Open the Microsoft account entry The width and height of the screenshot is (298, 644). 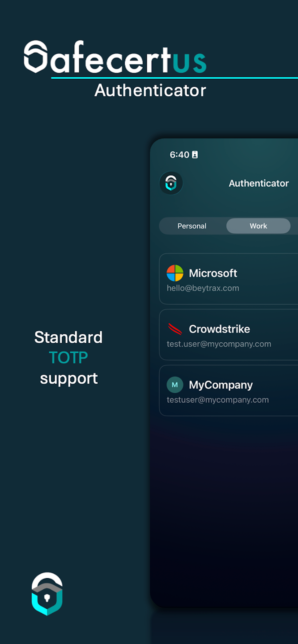click(228, 279)
